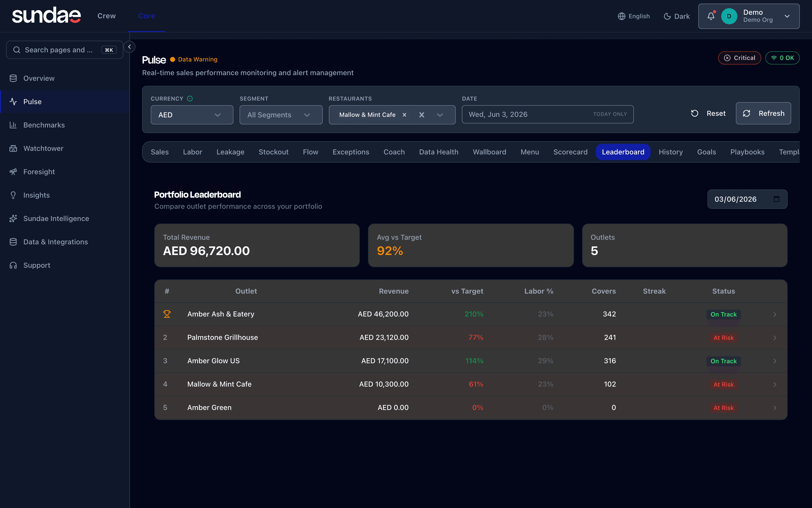The width and height of the screenshot is (812, 508).
Task: Expand the Amber Glow US row chevron
Action: click(x=775, y=361)
